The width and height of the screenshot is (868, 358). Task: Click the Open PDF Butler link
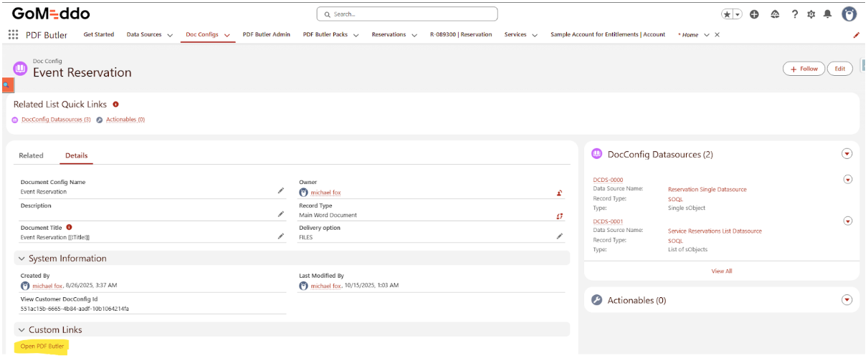point(42,347)
